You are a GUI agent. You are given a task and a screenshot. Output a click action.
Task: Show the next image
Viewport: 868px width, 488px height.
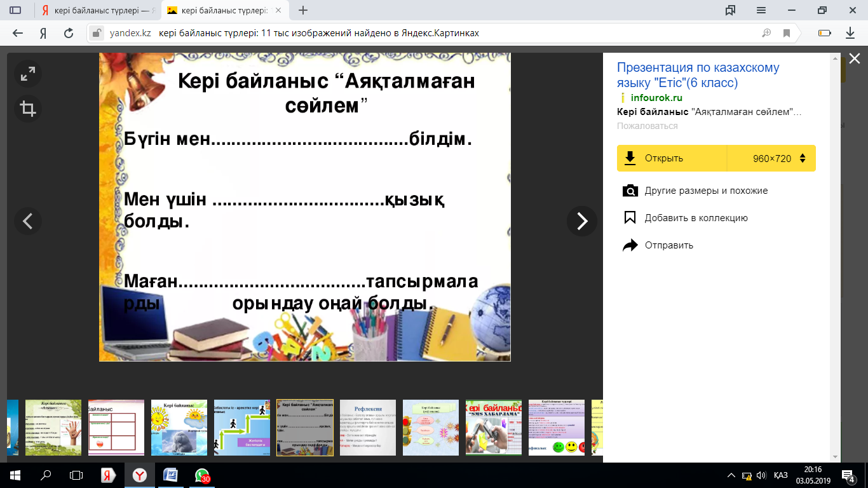[582, 221]
